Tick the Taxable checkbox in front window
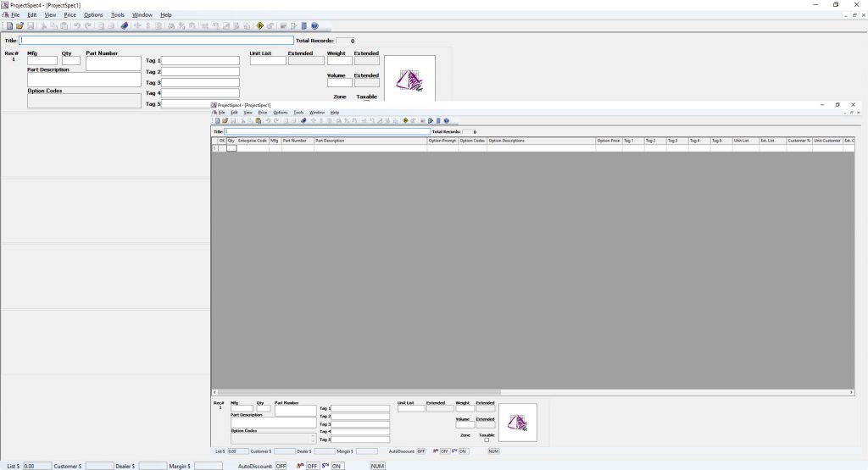This screenshot has height=470, width=868. pos(487,440)
